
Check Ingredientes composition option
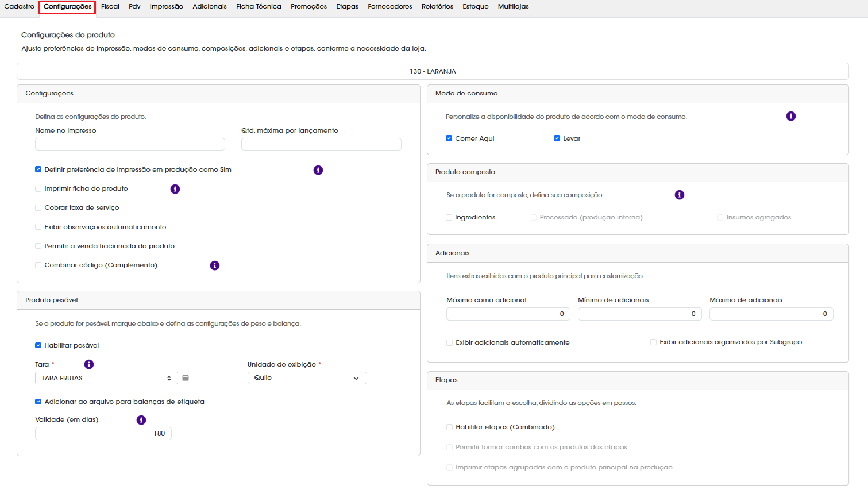(449, 217)
